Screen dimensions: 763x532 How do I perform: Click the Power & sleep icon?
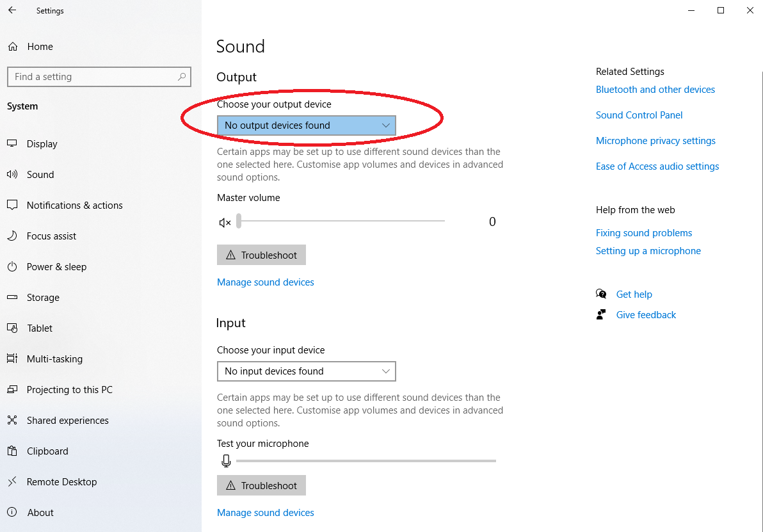point(12,266)
